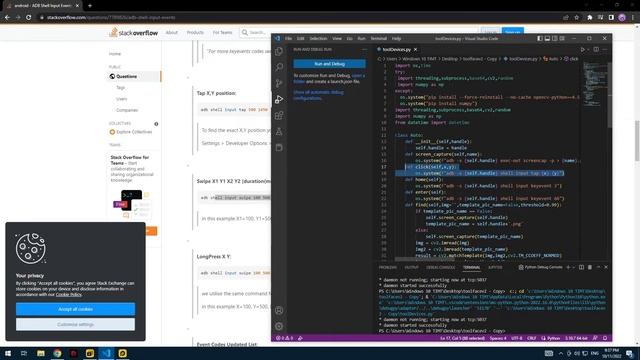This screenshot has width=640, height=360.
Task: Open Run and Debug panel ellipsis menu
Action: (364, 49)
